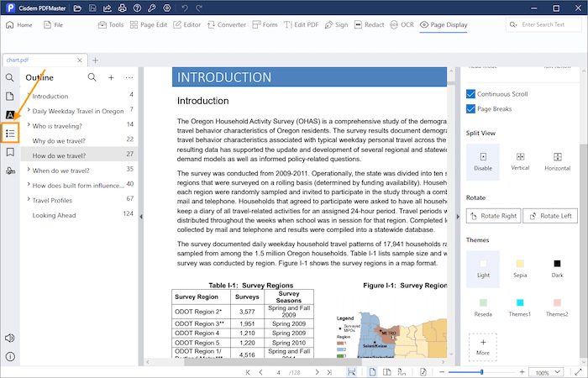
Task: Open help with the question mark icon
Action: [x=137, y=8]
